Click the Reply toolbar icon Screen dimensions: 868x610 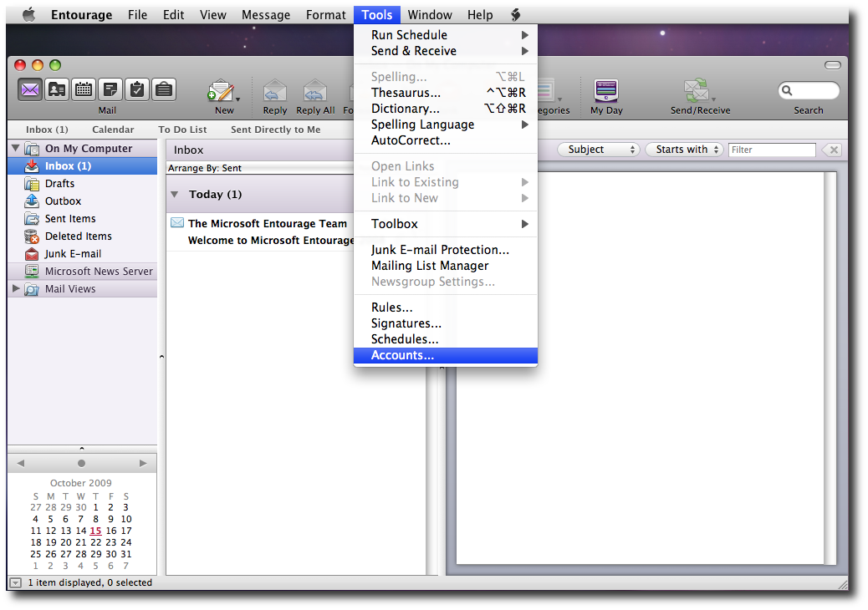(274, 91)
